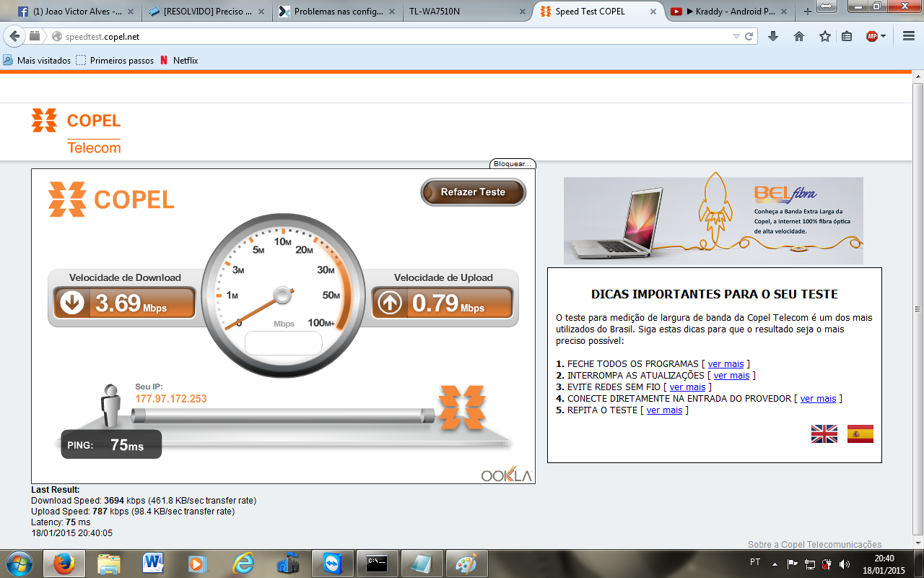Open the Firefox hamburger menu

pyautogui.click(x=909, y=36)
